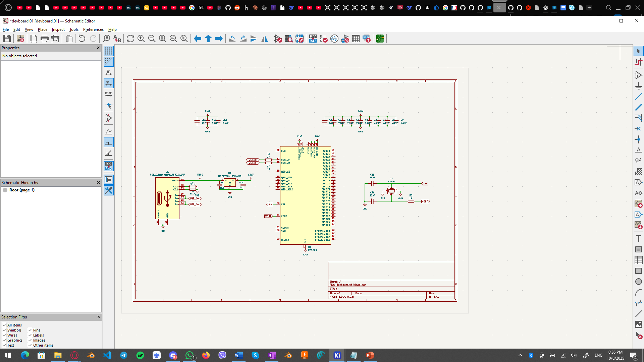644x362 pixels.
Task: Click the Mirror horizontally icon
Action: 265,39
